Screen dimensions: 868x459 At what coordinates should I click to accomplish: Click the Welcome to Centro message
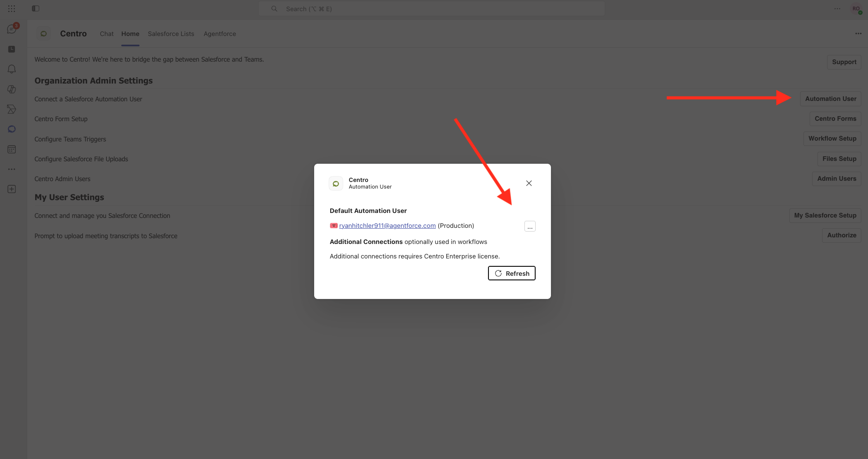(x=149, y=60)
